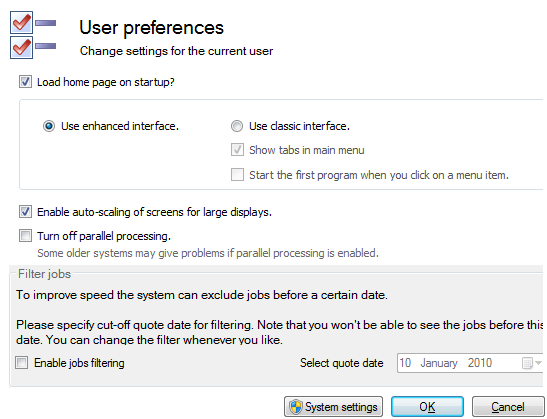Viewport: 547px width, 419px height.
Task: Check Start the first program option
Action: (x=237, y=174)
